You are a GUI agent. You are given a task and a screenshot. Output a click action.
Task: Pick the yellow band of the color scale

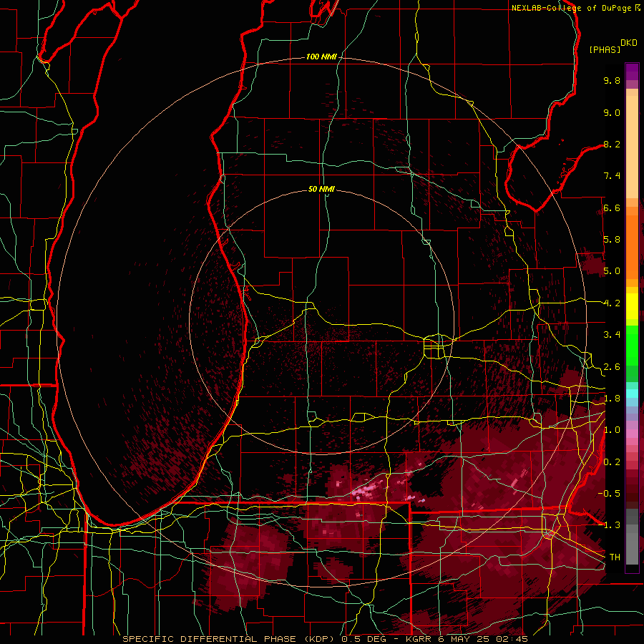(x=632, y=306)
